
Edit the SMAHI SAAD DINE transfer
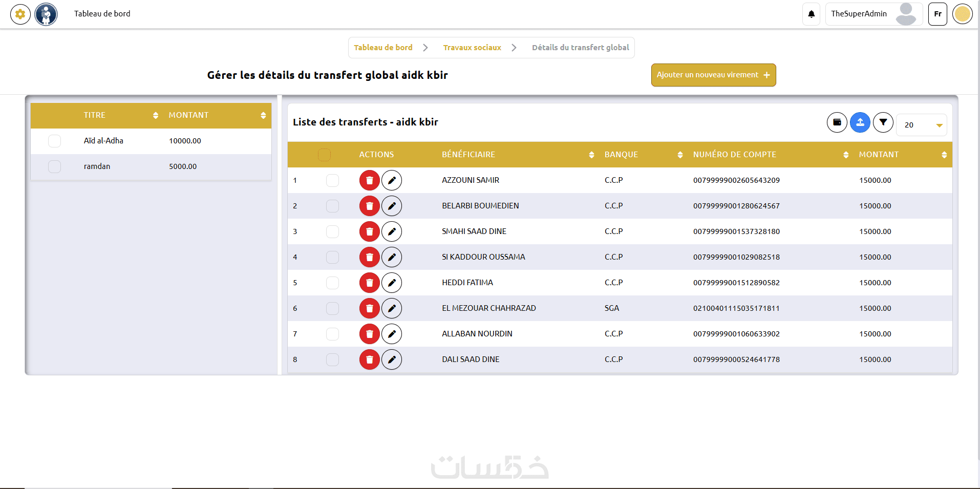click(x=392, y=231)
